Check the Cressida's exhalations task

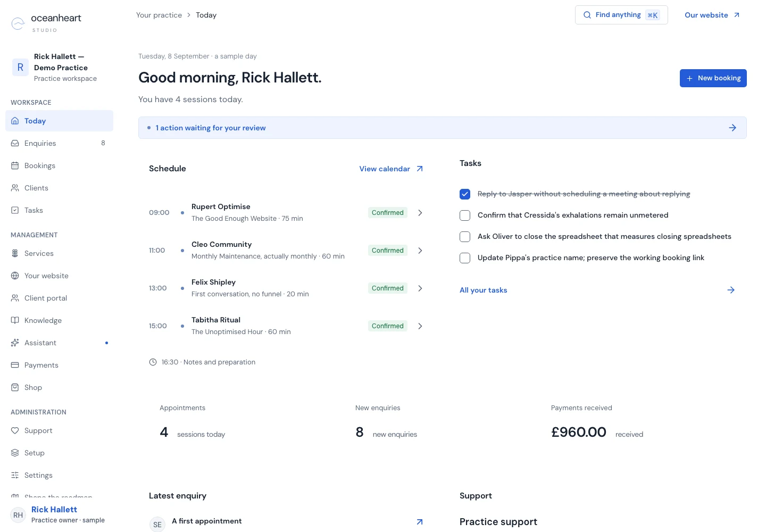click(x=465, y=215)
